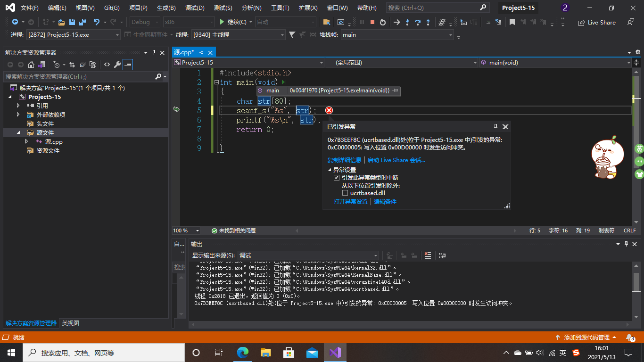Click the Sync with Active Document icon
Image resolution: width=644 pixels, height=362 pixels.
72,65
